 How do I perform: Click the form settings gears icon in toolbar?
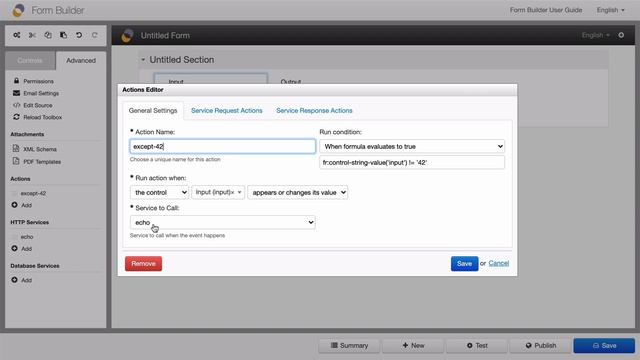click(x=17, y=35)
